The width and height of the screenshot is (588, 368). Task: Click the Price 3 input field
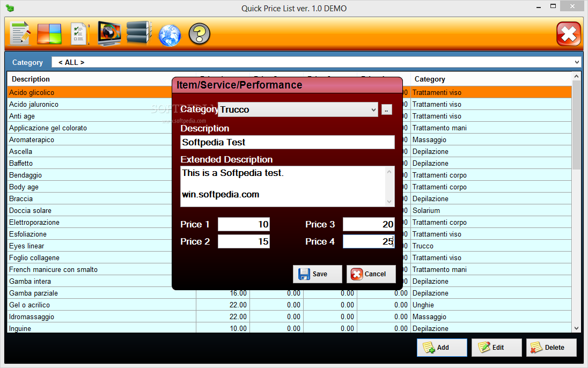(369, 224)
